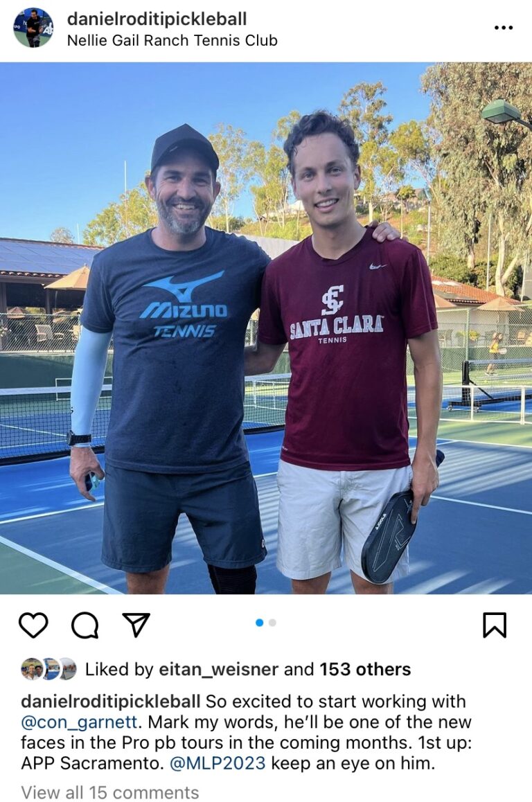
Task: Open the three-dot more options menu
Action: (504, 28)
